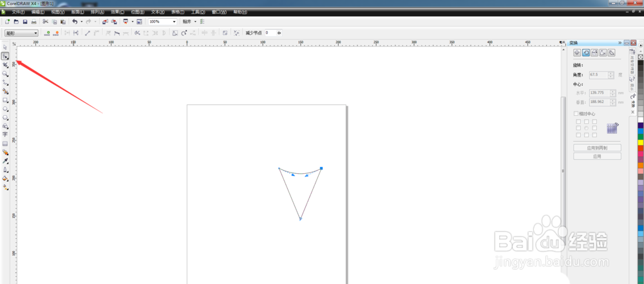The height and width of the screenshot is (284, 644).
Task: Step the 角度 angle value spinner
Action: (x=612, y=75)
